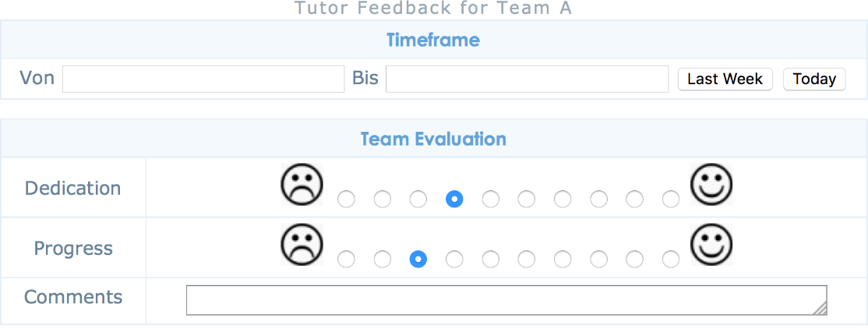Choose the last Progress radio button
868x329 pixels.
pos(671,259)
